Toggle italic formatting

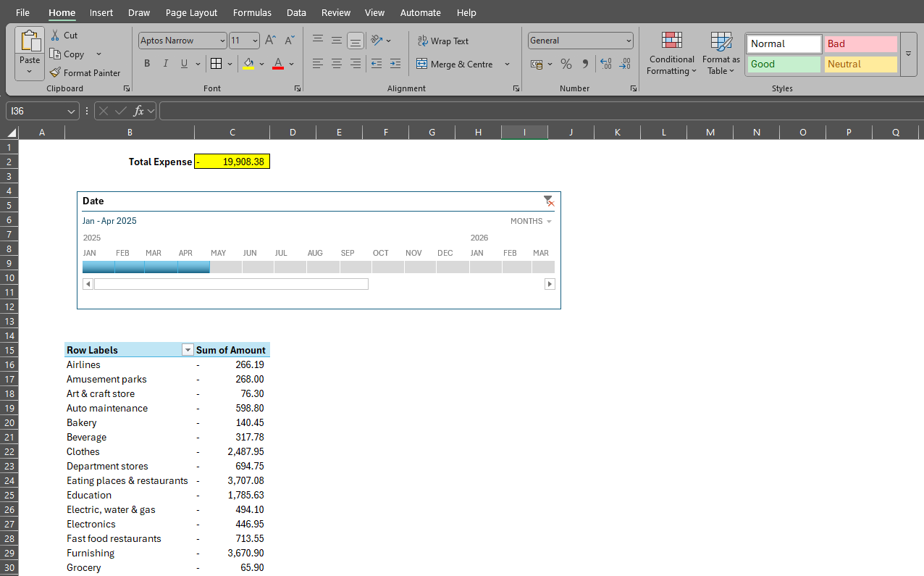(x=166, y=64)
